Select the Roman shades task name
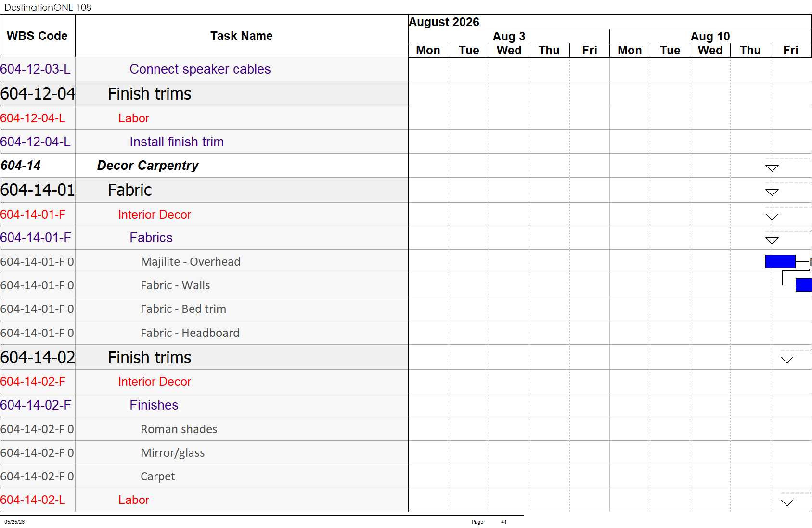Image resolution: width=812 pixels, height=528 pixels. point(179,429)
